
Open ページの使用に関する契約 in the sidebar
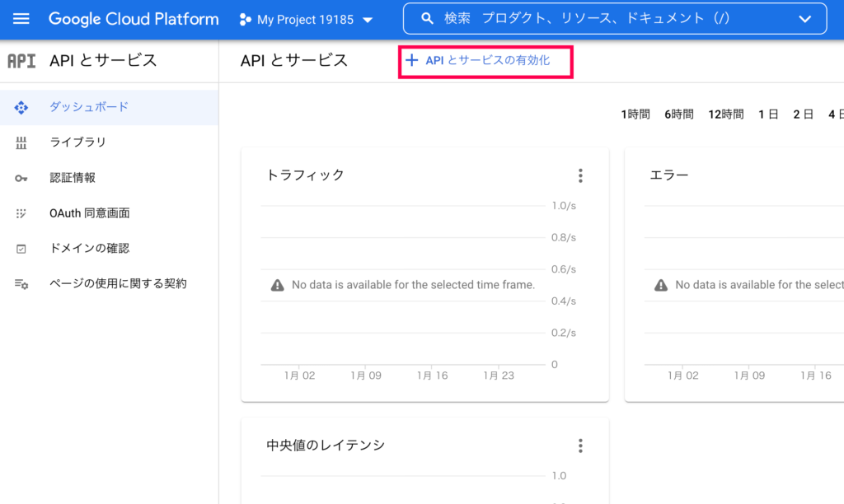pyautogui.click(x=110, y=284)
